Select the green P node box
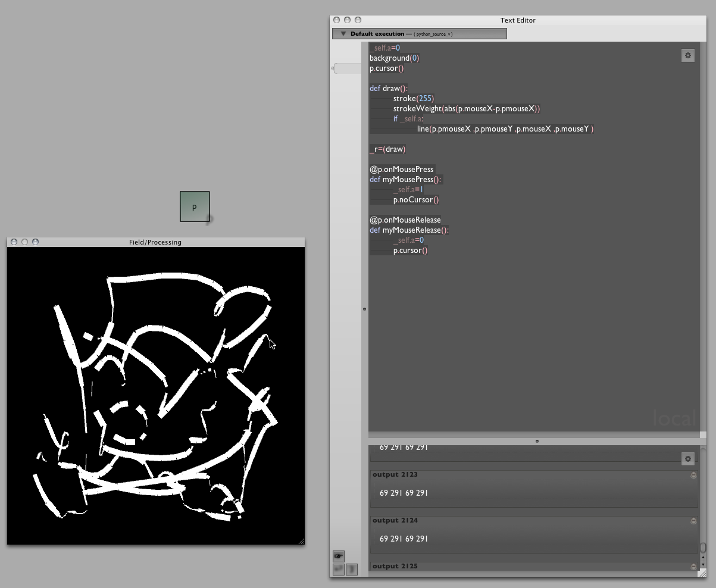 195,207
